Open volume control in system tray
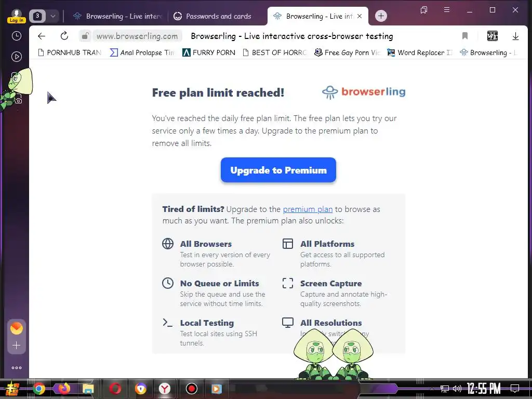The height and width of the screenshot is (399, 532). pos(457,389)
